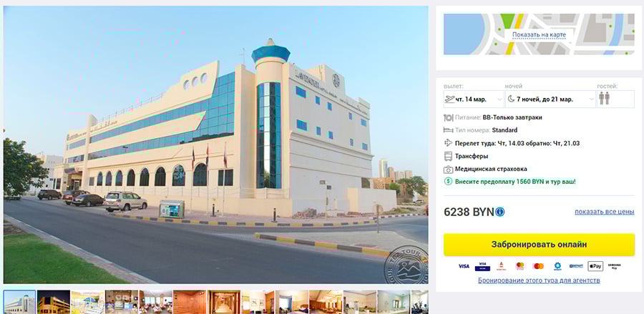Select the night hotel exterior thumbnail
The height and width of the screenshot is (314, 644).
[54, 302]
